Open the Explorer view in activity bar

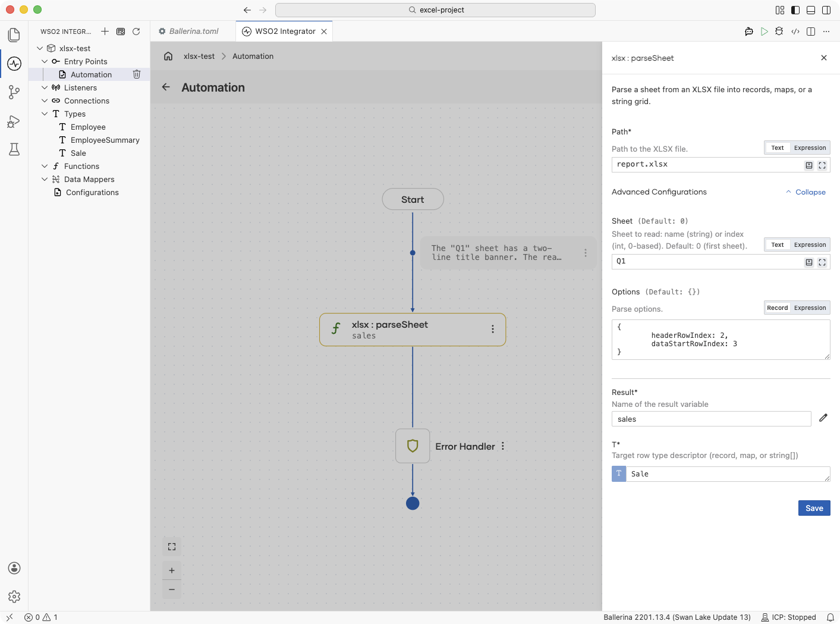pos(14,35)
